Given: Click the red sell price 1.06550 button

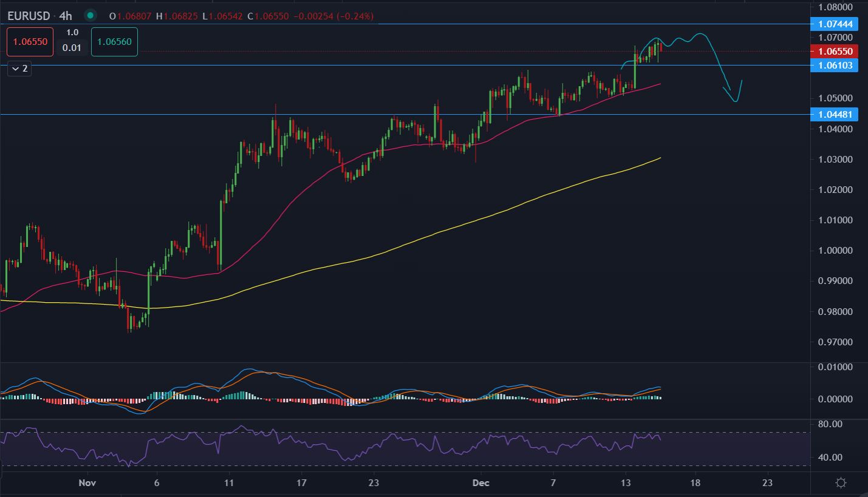Looking at the screenshot, I should [x=30, y=42].
